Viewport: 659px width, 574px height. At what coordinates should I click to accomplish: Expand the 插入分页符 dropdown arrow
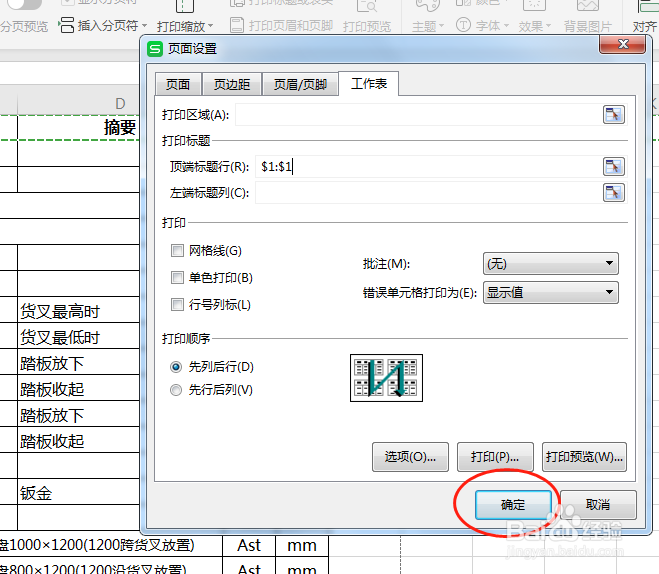[x=145, y=26]
